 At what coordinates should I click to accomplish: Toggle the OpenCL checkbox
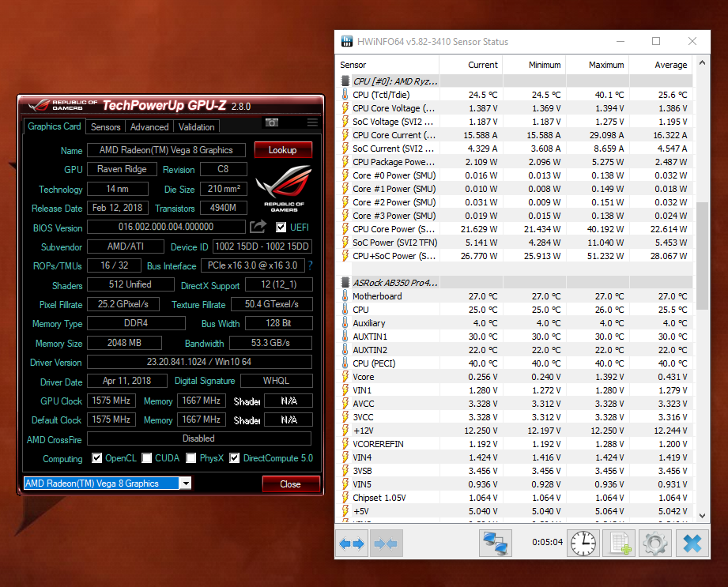coord(96,458)
